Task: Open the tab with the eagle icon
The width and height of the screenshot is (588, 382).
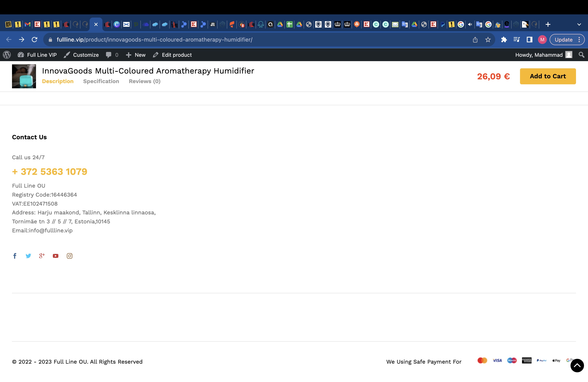Action: pyautogui.click(x=525, y=24)
